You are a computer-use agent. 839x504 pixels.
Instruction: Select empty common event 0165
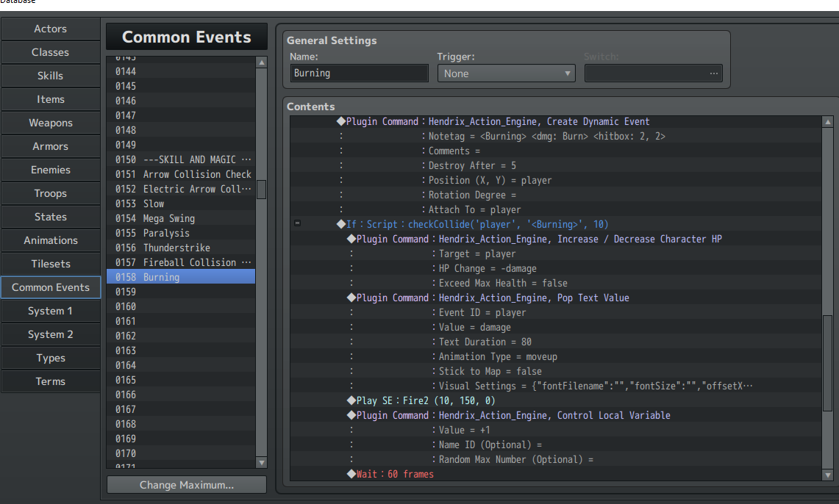tap(181, 380)
